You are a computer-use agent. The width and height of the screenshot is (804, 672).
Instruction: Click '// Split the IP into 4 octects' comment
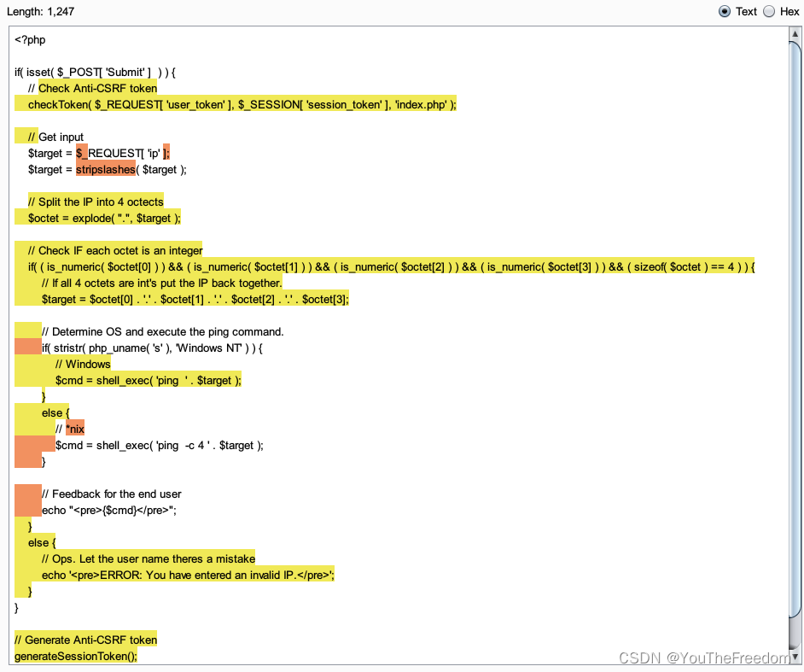point(96,202)
